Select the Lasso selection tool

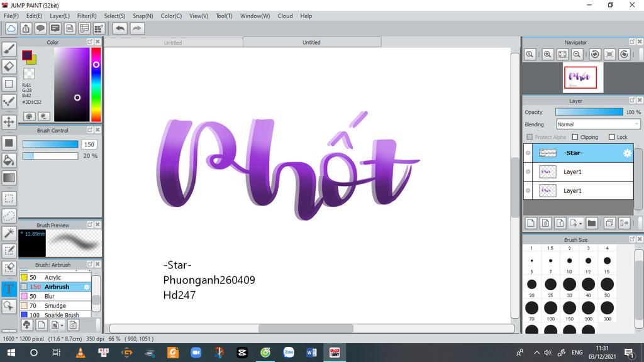[x=9, y=216]
